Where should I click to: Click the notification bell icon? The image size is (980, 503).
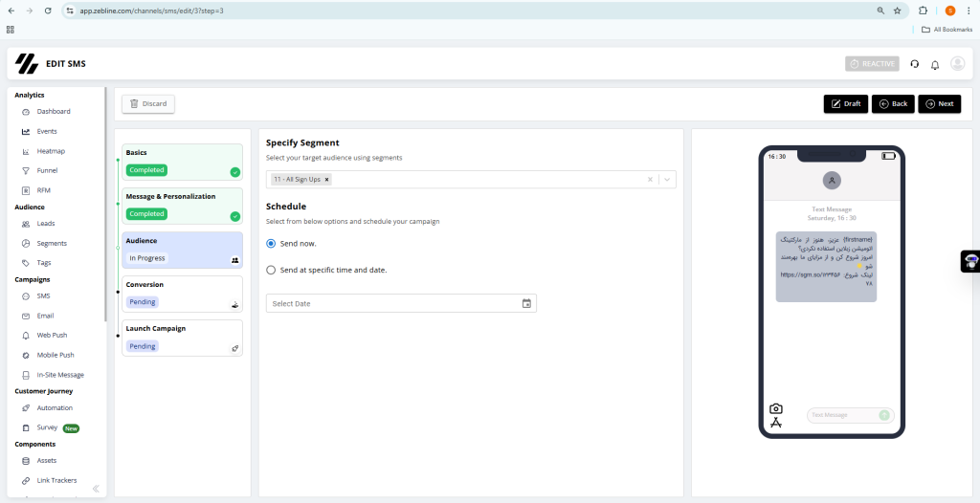pyautogui.click(x=935, y=64)
